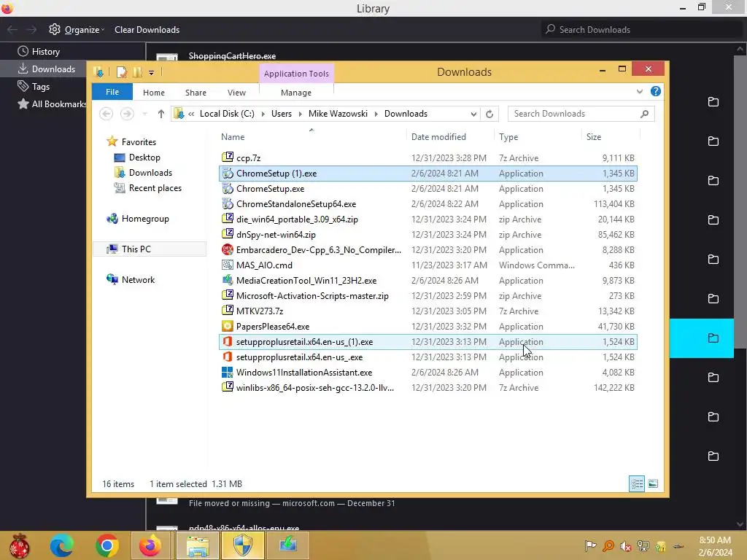Select Windows11InstallationAssistant.exe icon

228,373
